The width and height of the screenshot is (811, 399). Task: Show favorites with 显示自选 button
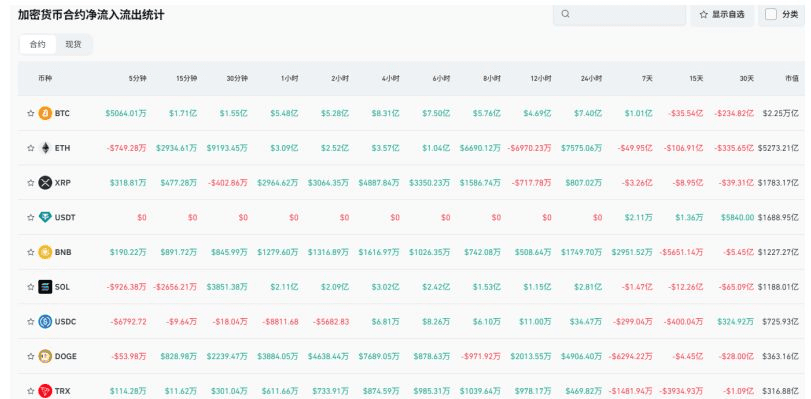click(x=722, y=14)
